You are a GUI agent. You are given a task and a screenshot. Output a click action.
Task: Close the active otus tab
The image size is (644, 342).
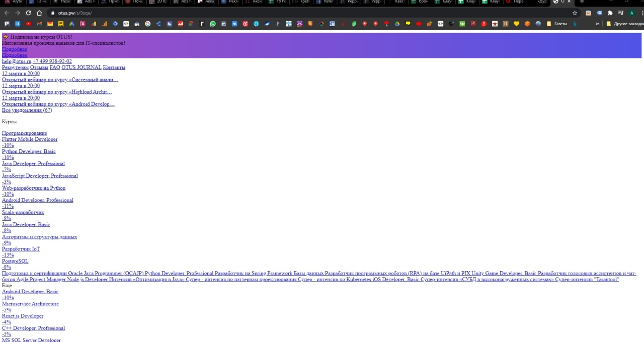(569, 2)
